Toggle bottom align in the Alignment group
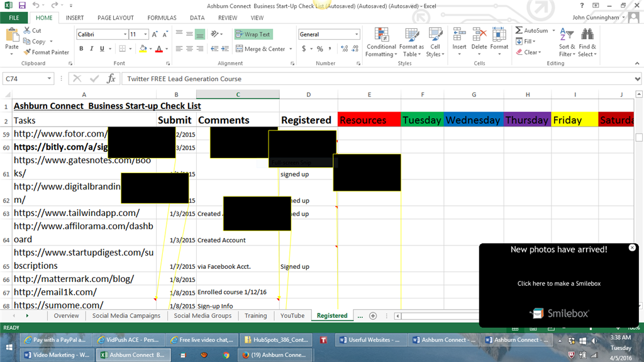 click(199, 34)
